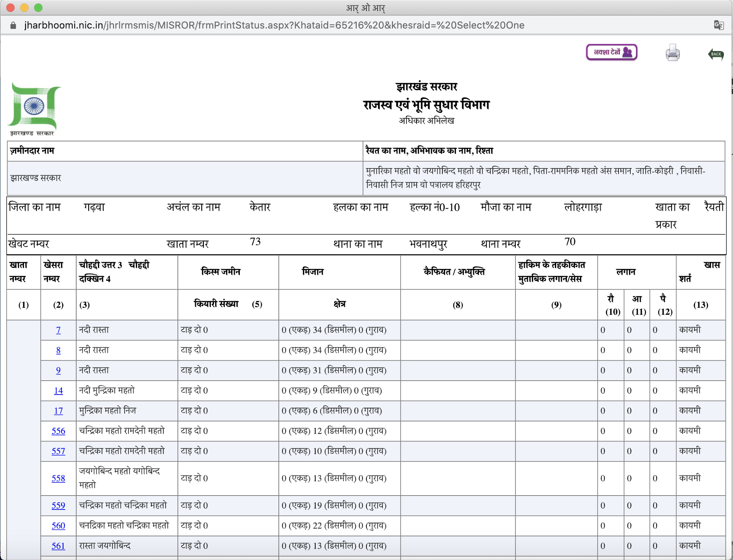Open khesra number 557 link
This screenshot has height=560, width=733.
point(58,451)
